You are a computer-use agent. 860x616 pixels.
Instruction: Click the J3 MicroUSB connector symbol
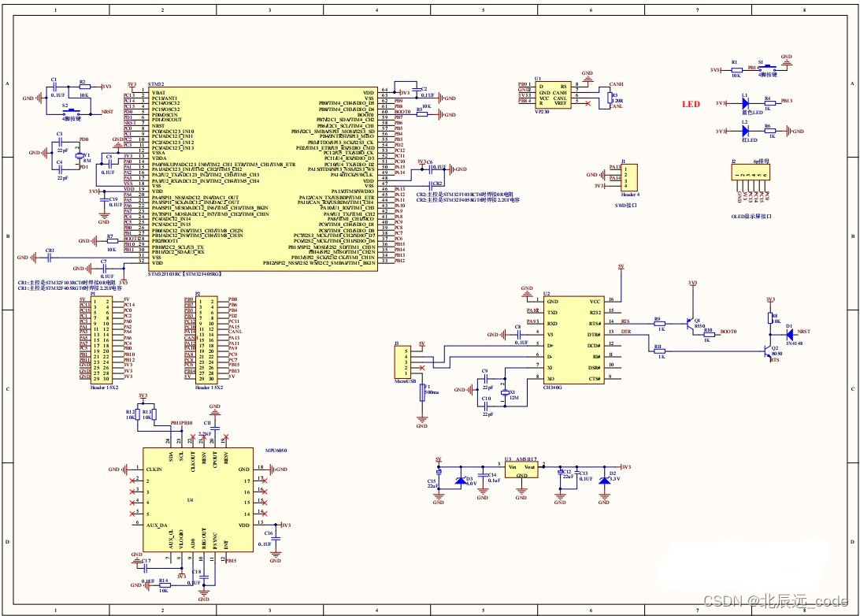[402, 362]
